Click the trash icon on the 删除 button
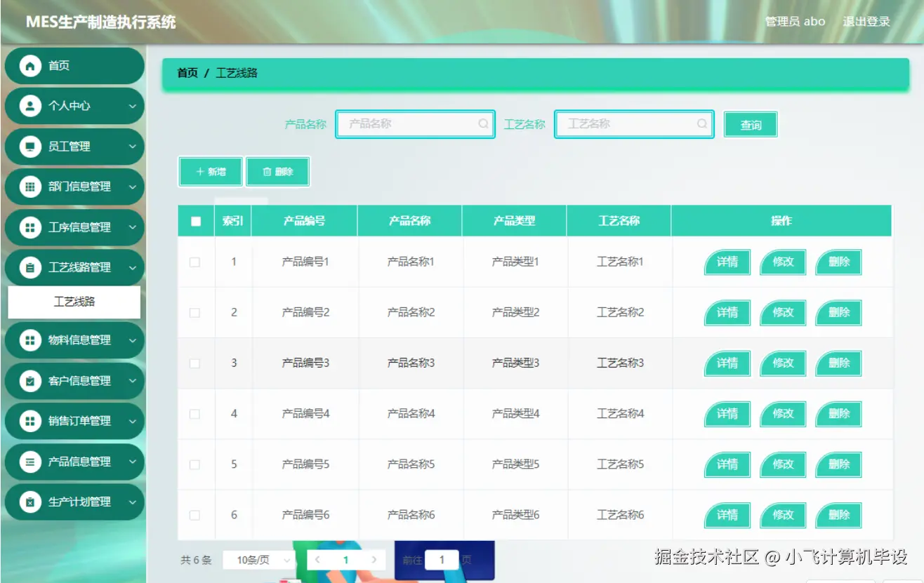Screen dimensions: 924x583 coord(268,171)
